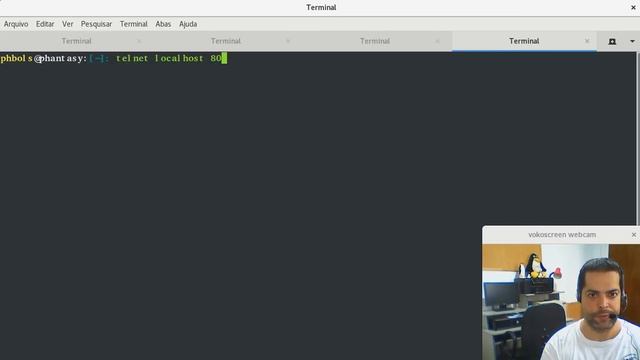
Task: Close the third Terminal tab
Action: 438,41
